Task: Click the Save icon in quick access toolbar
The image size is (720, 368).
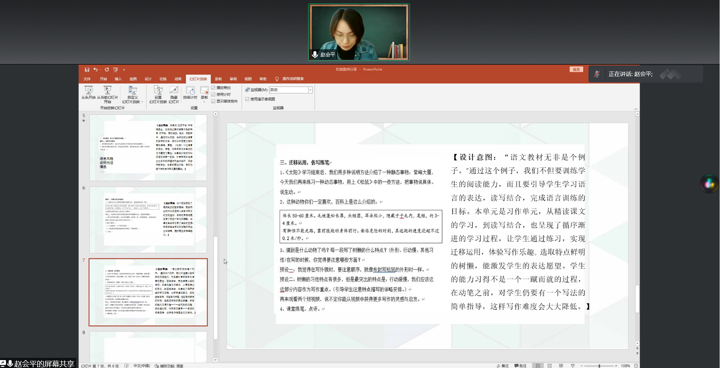Action: (x=87, y=70)
